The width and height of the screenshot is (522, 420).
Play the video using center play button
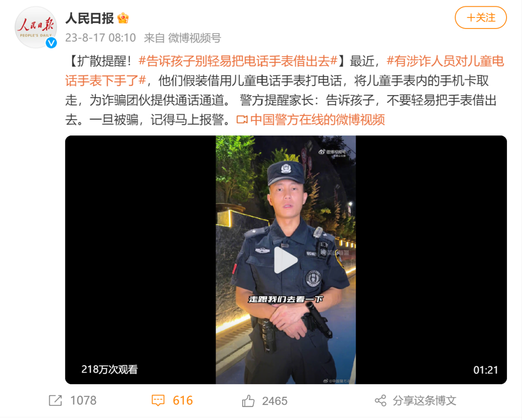click(x=285, y=260)
